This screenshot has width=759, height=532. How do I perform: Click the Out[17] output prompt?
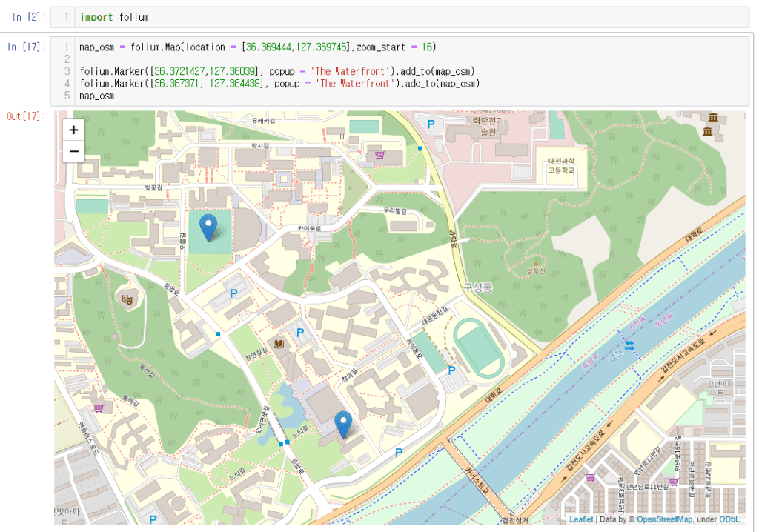[x=26, y=116]
